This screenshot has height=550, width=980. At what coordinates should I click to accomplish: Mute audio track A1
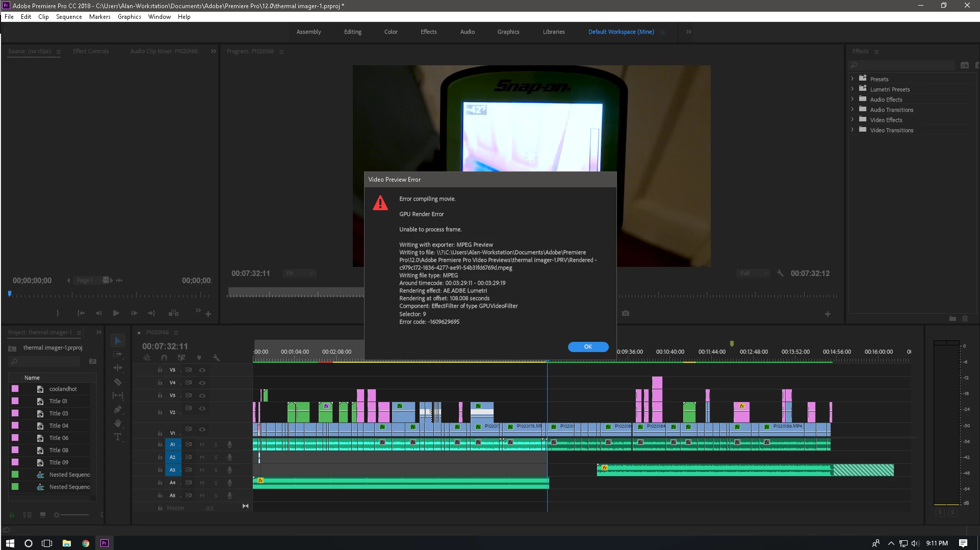pyautogui.click(x=202, y=444)
